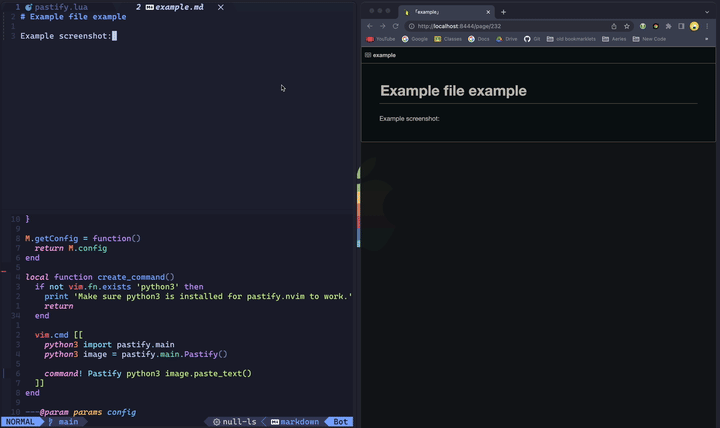This screenshot has width=720, height=428.
Task: Switch to example.md buffer tab
Action: pyautogui.click(x=174, y=7)
